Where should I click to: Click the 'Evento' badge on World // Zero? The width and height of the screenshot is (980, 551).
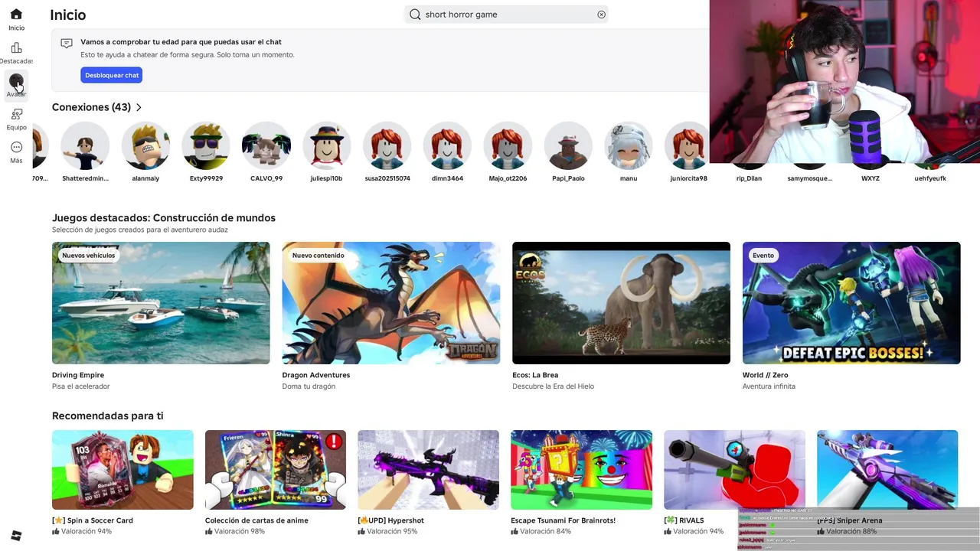(x=763, y=256)
